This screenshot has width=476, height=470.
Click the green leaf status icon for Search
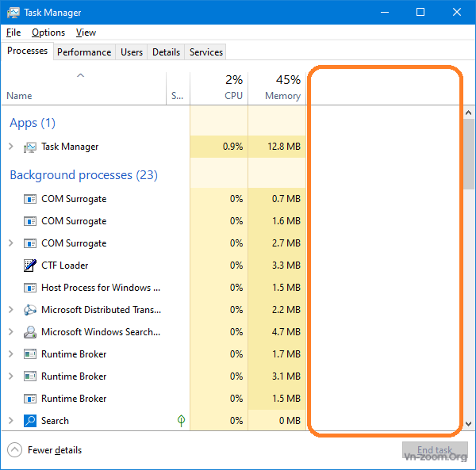point(181,421)
